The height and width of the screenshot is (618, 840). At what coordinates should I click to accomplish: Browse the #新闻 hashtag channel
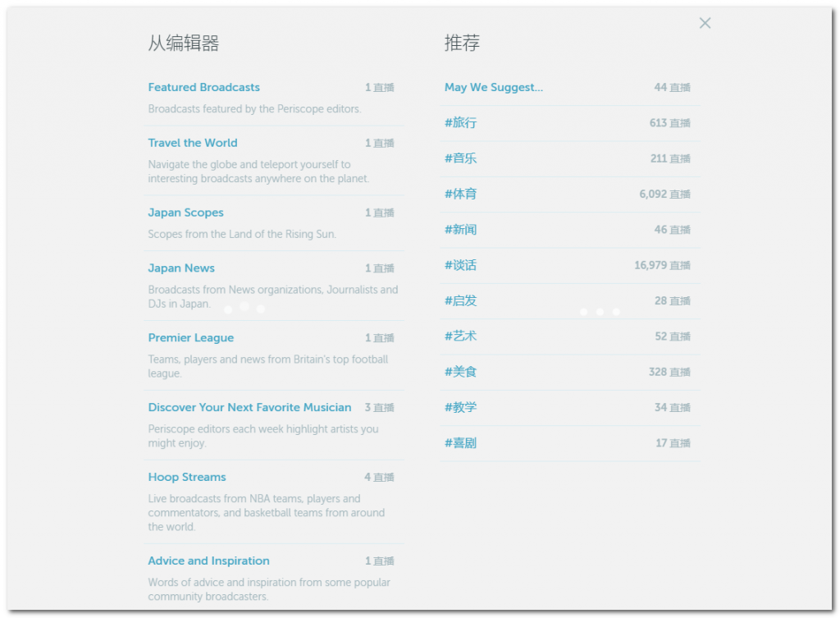point(460,230)
